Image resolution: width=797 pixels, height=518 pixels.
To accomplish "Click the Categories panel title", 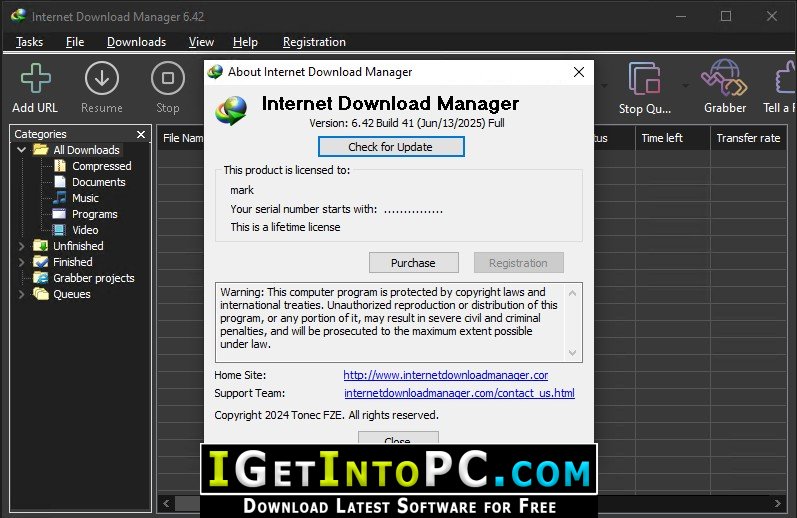I will pyautogui.click(x=41, y=134).
